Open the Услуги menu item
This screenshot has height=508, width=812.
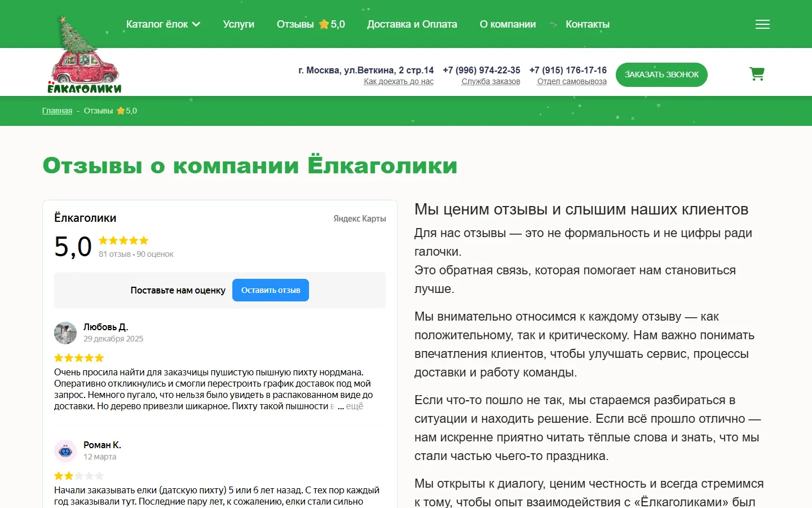239,24
